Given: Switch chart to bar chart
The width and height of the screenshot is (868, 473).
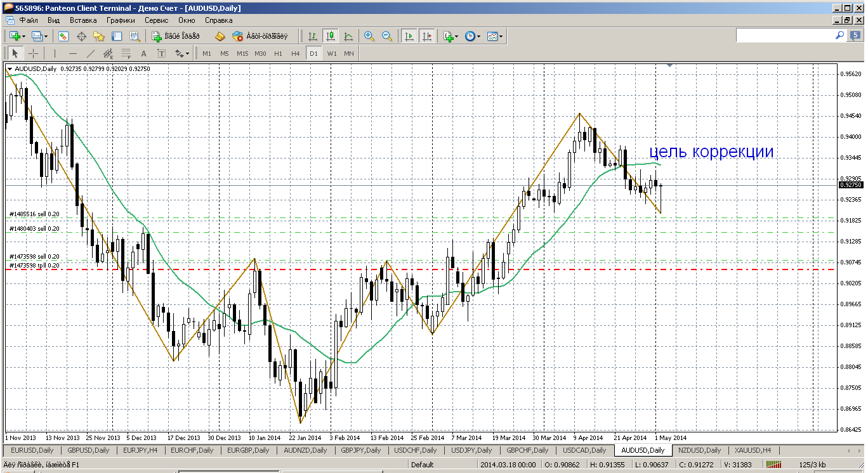Looking at the screenshot, I should (312, 36).
